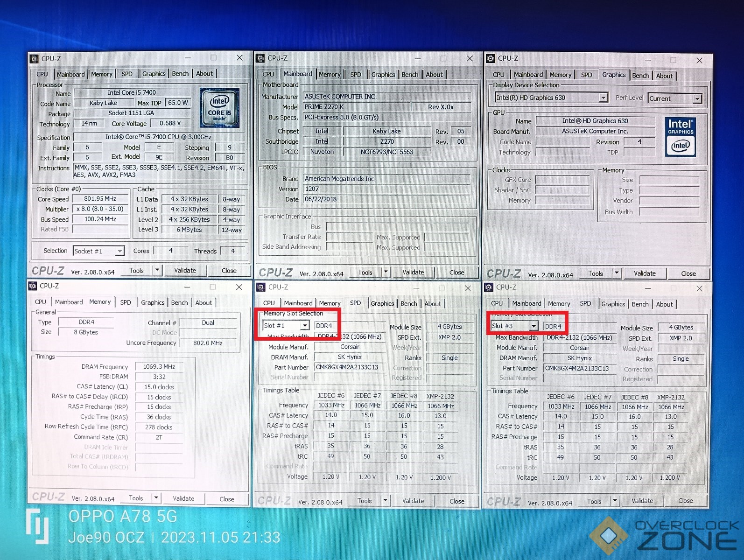Open Memory tab in Graphics tab window
The image size is (744, 560).
click(560, 75)
